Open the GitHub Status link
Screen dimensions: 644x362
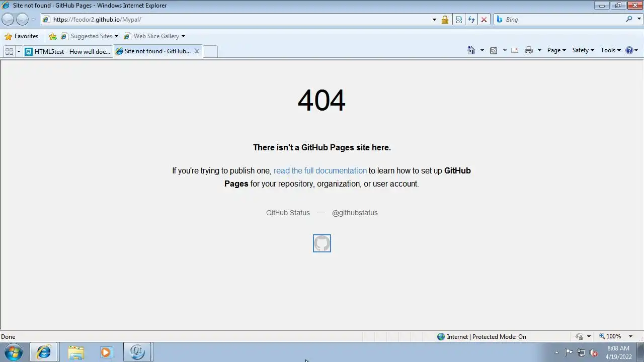288,213
